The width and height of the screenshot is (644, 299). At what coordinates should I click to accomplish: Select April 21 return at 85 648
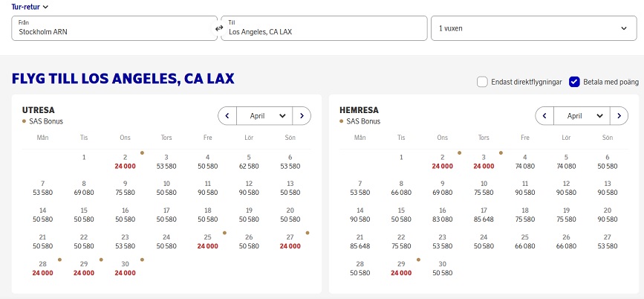(360, 242)
